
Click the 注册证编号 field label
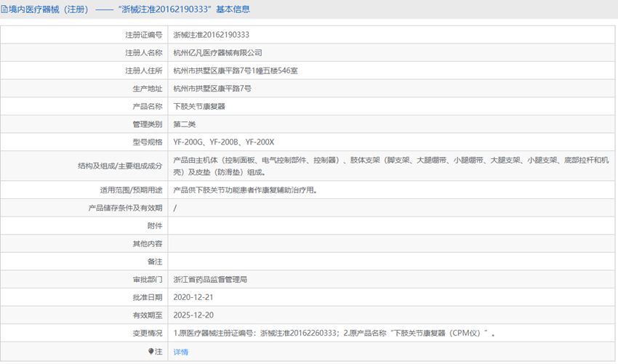144,35
